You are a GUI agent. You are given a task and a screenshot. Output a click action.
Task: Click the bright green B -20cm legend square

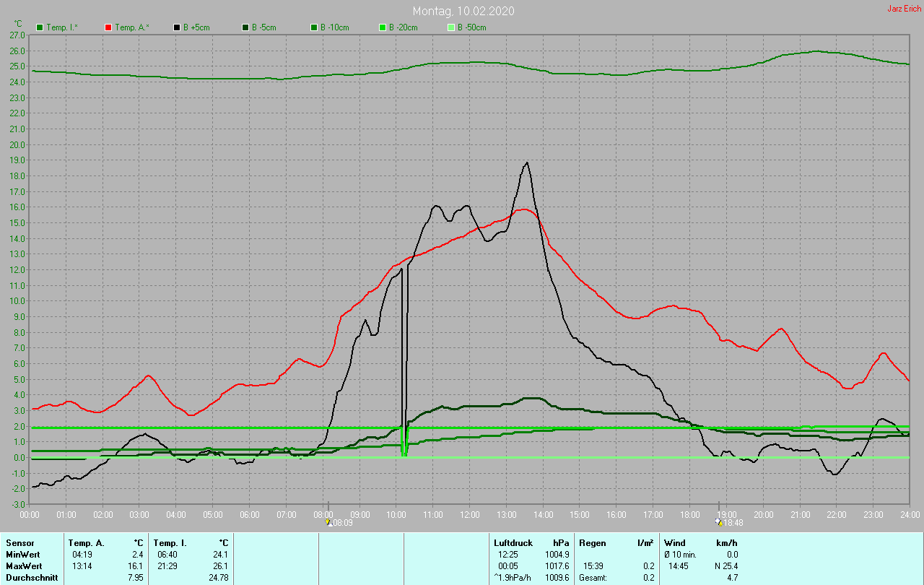(x=383, y=27)
